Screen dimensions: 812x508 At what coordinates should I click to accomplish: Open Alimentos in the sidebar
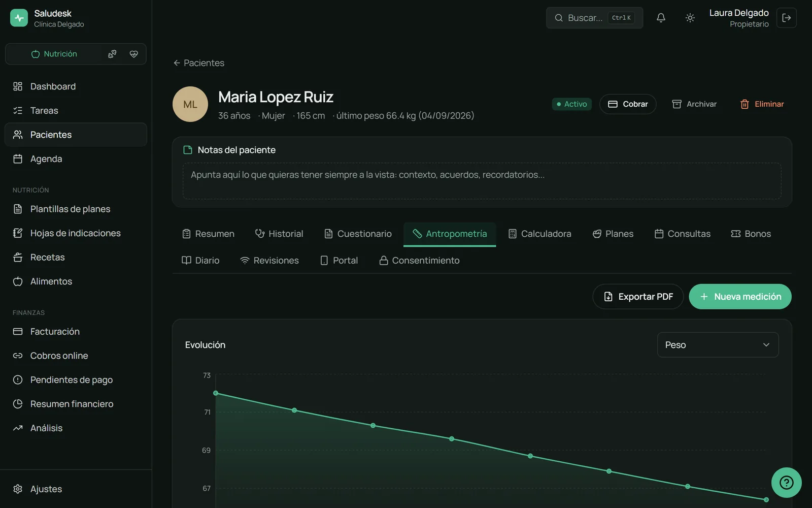76,281
